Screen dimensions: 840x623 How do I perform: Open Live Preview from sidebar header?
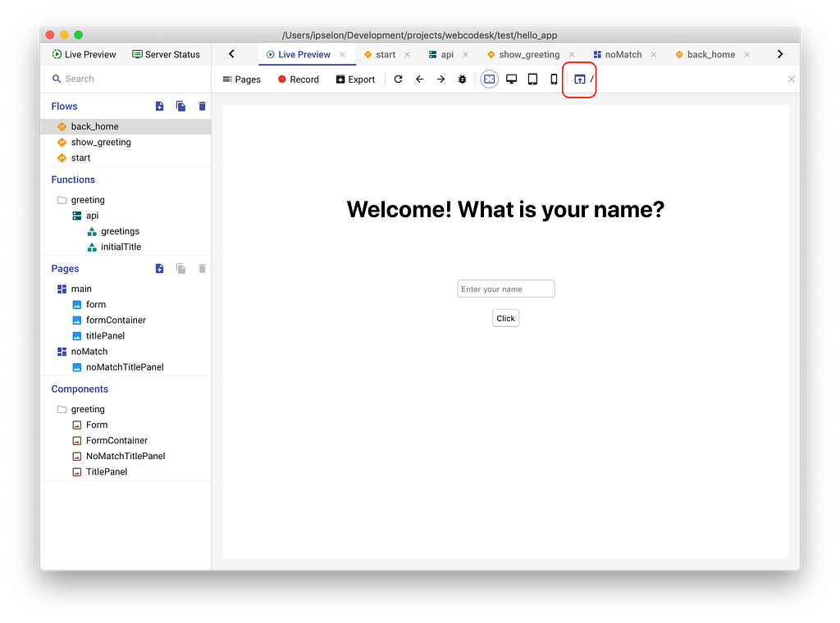pyautogui.click(x=84, y=55)
